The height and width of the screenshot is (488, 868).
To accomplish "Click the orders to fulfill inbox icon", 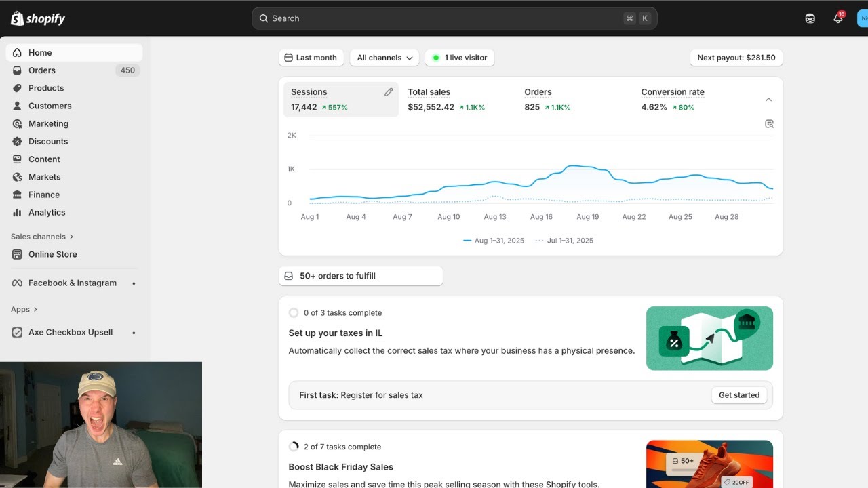I will 289,276.
